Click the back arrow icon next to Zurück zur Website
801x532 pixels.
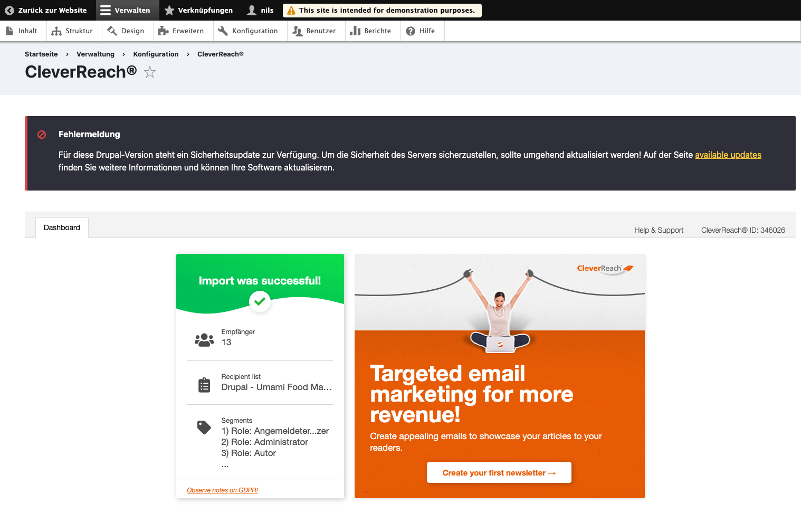pyautogui.click(x=9, y=10)
